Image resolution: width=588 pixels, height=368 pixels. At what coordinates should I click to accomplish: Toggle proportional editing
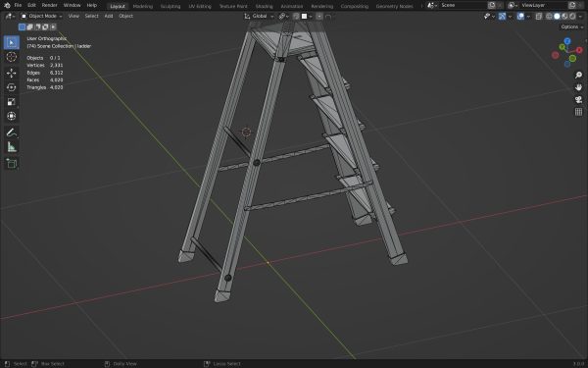(319, 16)
